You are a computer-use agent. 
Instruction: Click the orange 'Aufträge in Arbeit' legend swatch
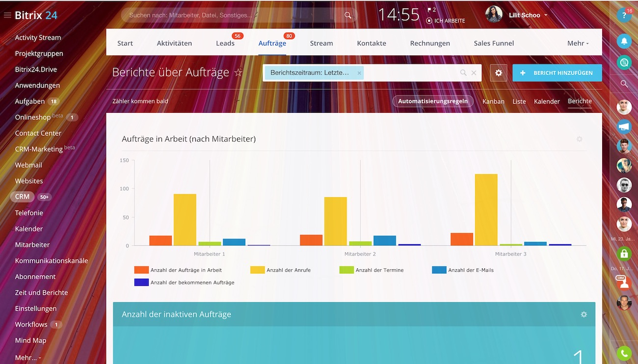point(141,270)
